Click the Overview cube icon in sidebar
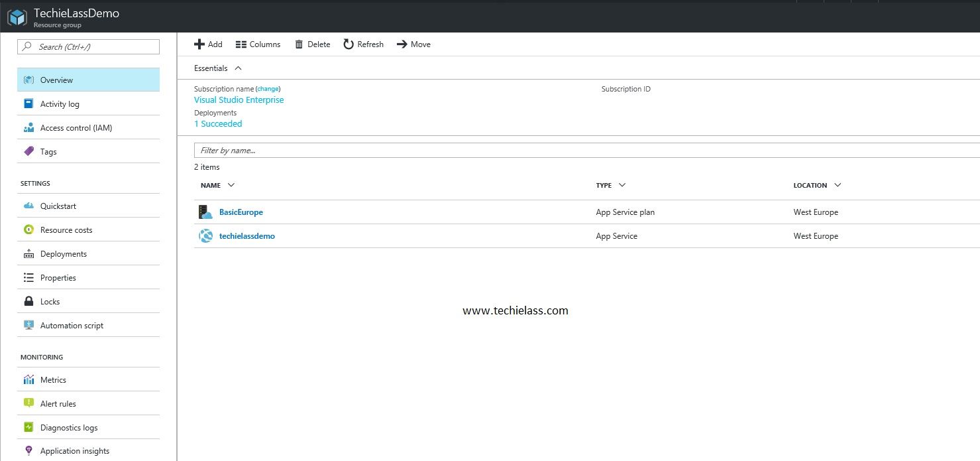The width and height of the screenshot is (980, 461). 28,80
